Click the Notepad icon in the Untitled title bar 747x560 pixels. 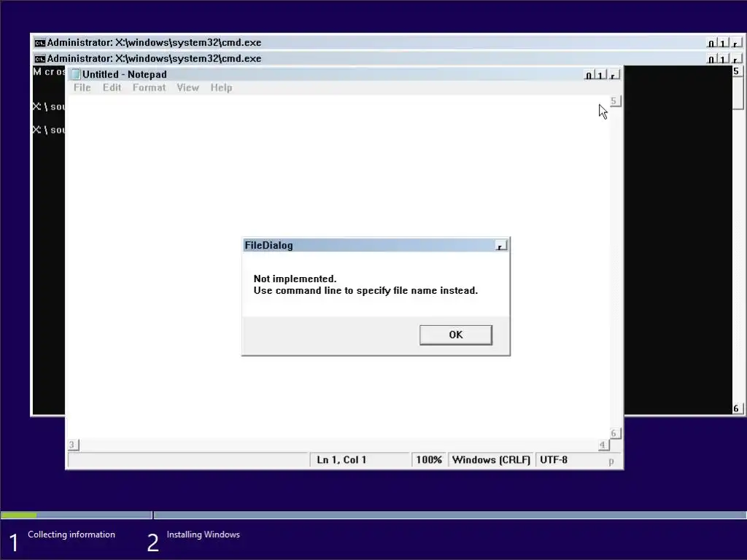click(76, 74)
